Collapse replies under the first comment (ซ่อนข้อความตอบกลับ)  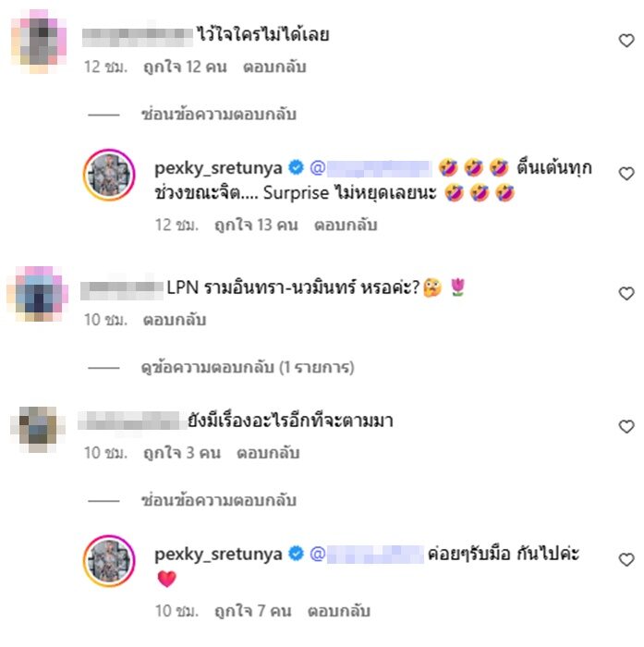219,115
